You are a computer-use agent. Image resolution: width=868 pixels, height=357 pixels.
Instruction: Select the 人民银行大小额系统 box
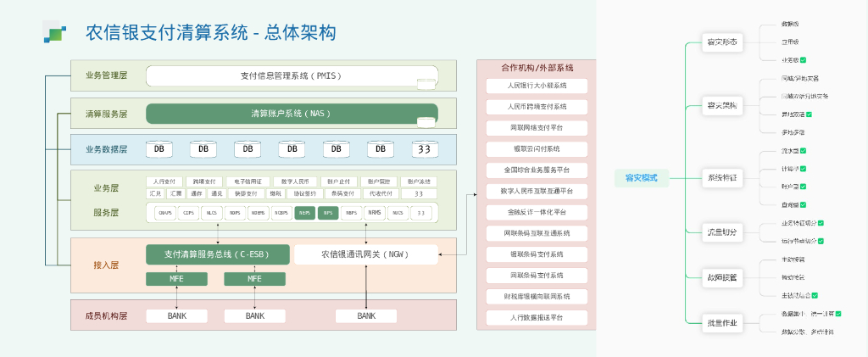coord(537,86)
